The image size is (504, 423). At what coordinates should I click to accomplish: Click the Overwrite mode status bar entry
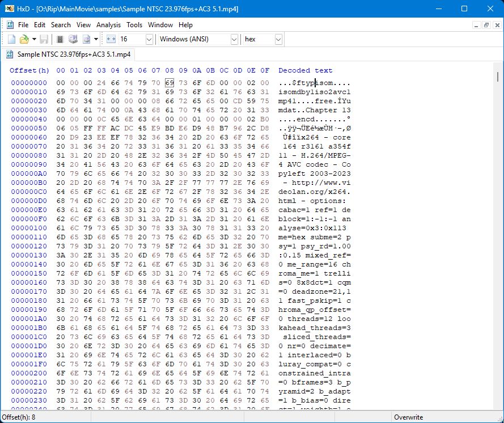tap(409, 417)
